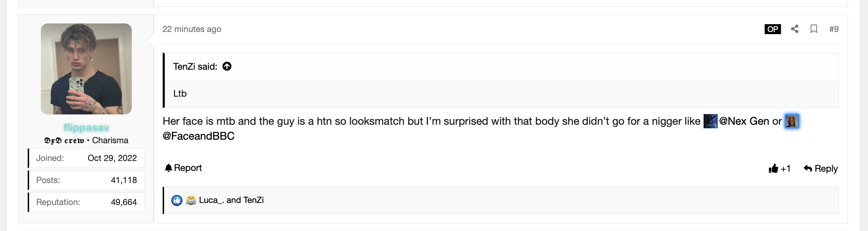This screenshot has height=231, width=868.
Task: Click the Report bell icon
Action: tap(168, 168)
